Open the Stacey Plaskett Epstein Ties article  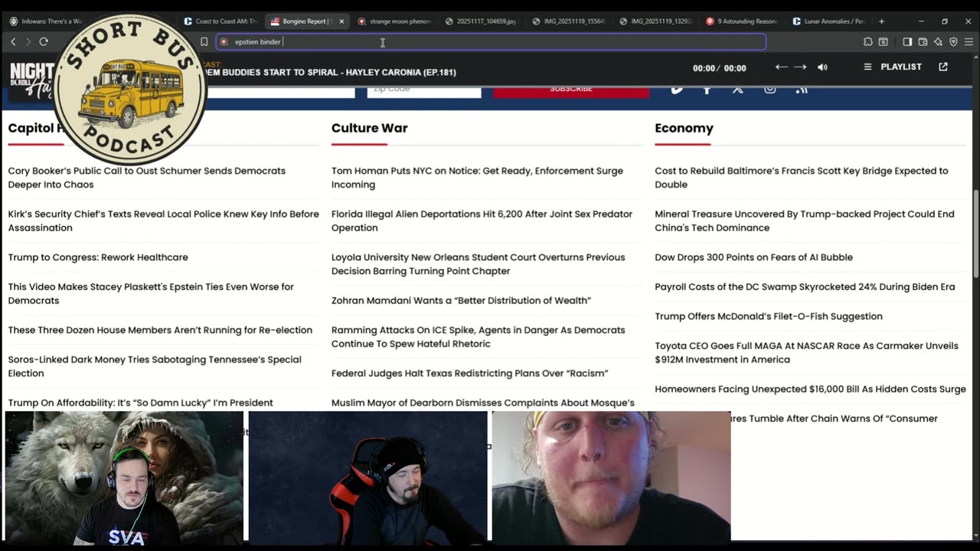coord(151,293)
